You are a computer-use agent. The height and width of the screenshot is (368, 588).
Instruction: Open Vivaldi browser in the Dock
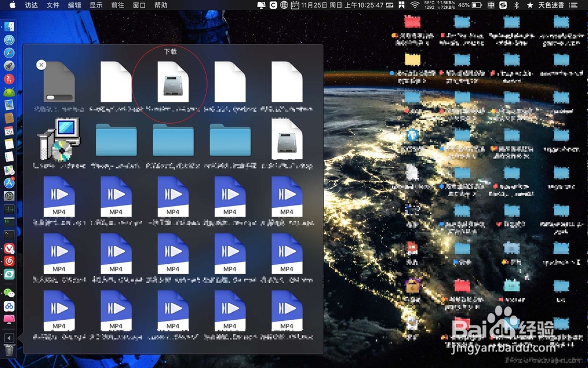9,248
